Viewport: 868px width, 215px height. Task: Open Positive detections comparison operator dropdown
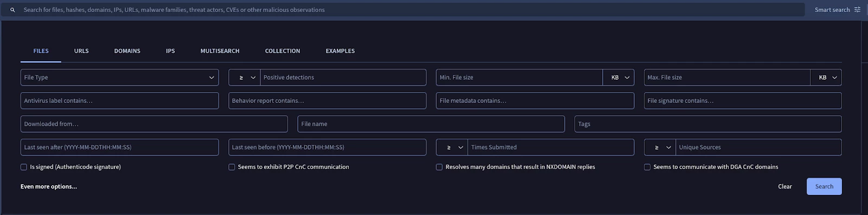245,77
